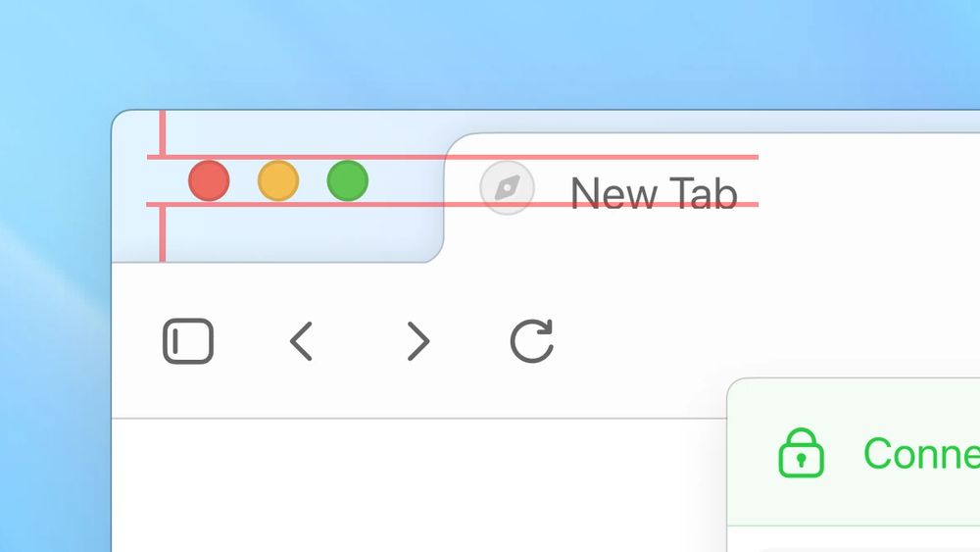The image size is (980, 552).
Task: Enter full screen with the green button
Action: coord(348,180)
